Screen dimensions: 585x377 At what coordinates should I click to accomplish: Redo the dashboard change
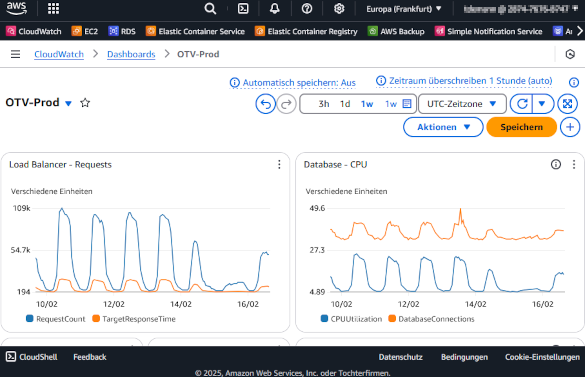pos(286,104)
